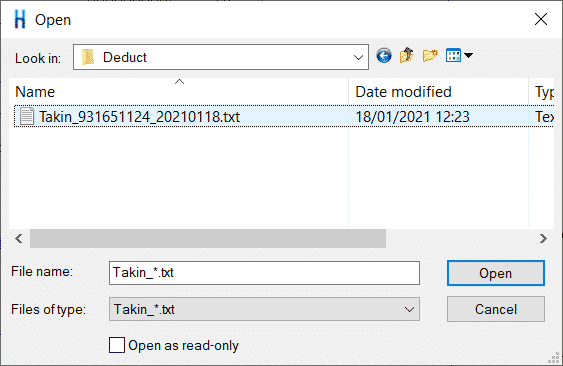The image size is (563, 366).
Task: Click the resize grip in dialog corner
Action: click(555, 358)
